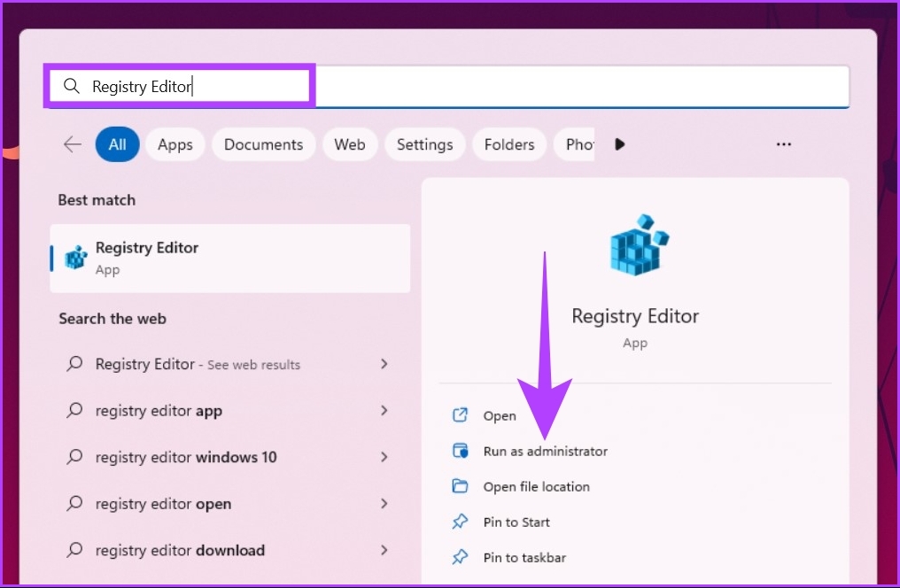Expand 'registry editor open' suggestion chevron
This screenshot has height=588, width=900.
point(384,503)
